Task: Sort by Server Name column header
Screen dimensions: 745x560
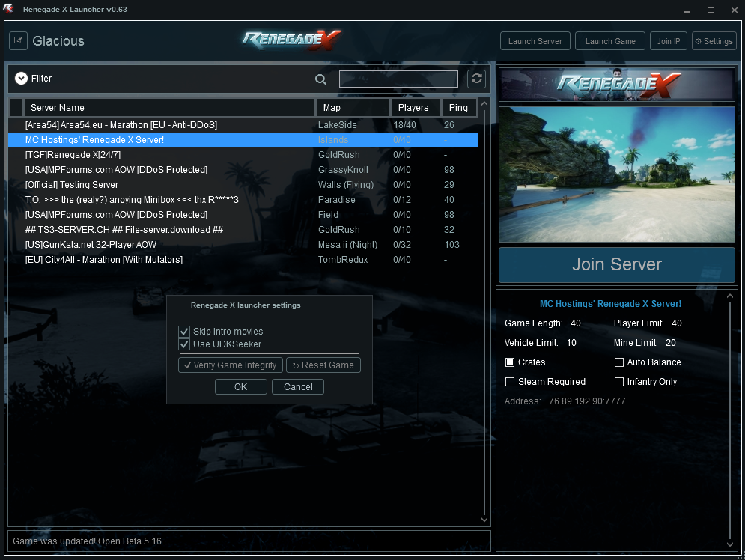Action: pyautogui.click(x=170, y=108)
